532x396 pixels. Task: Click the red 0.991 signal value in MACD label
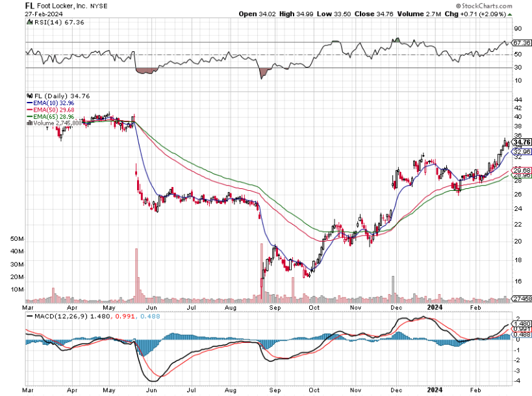(125, 316)
